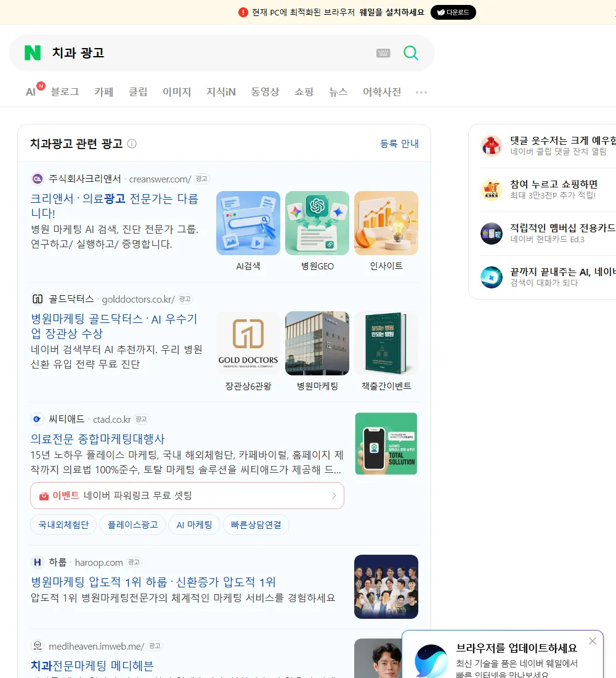Open more search categories ellipsis
This screenshot has height=678, width=616.
(x=421, y=92)
